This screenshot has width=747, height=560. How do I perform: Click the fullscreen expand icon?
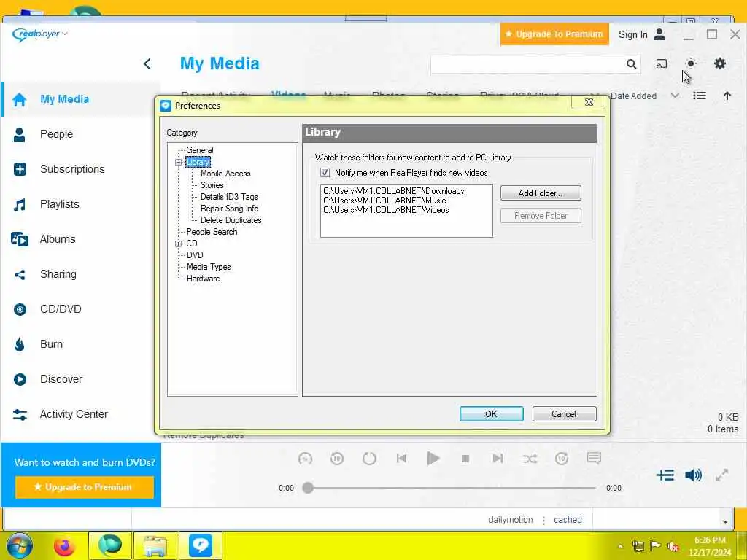tap(721, 475)
